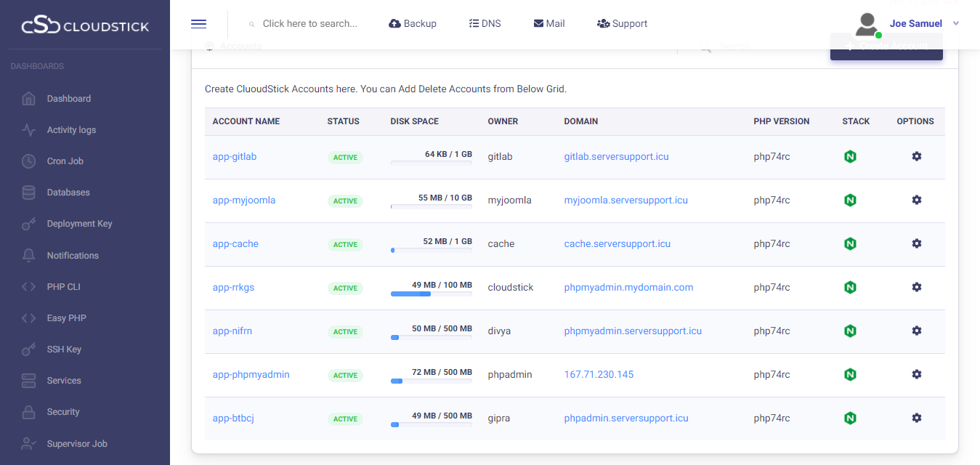Expand the Joe Samuel account dropdown
Image resolution: width=980 pixels, height=465 pixels.
955,24
